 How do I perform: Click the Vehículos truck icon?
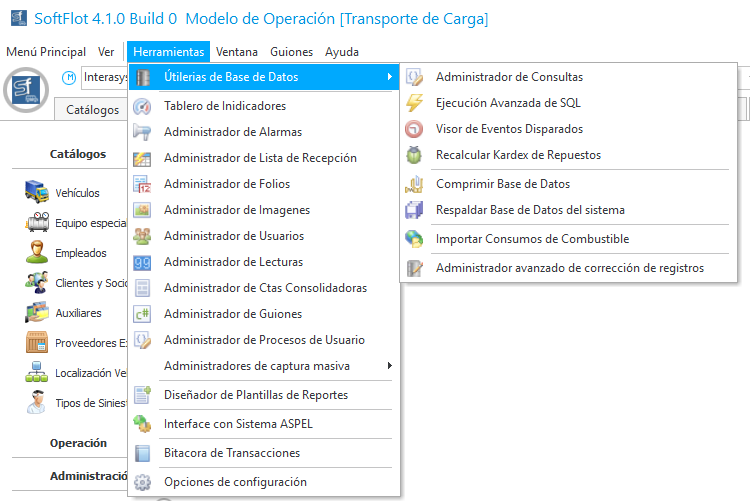pyautogui.click(x=38, y=192)
